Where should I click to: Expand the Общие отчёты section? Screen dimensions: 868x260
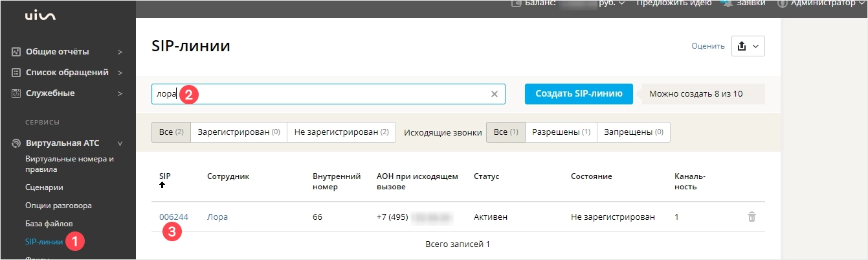tap(120, 52)
